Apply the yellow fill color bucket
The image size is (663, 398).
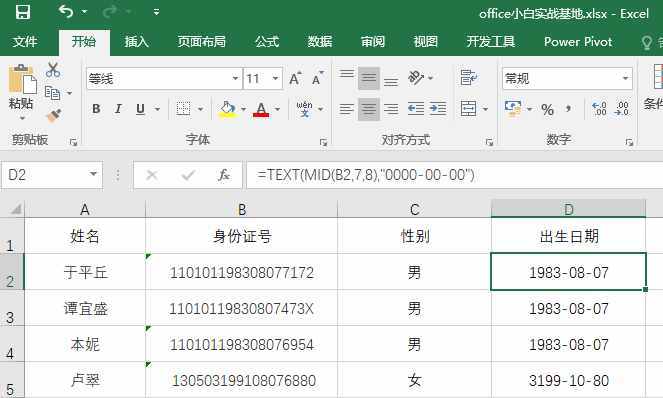(x=227, y=109)
